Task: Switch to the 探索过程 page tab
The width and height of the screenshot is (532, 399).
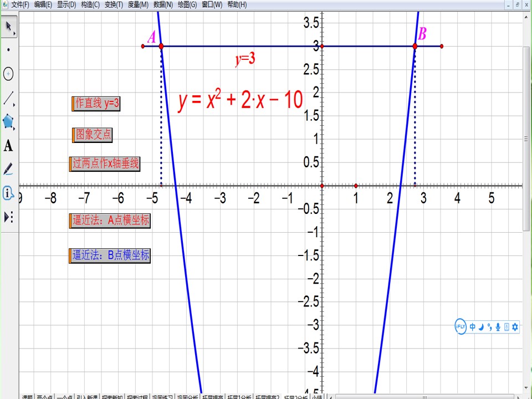Action: click(x=137, y=397)
